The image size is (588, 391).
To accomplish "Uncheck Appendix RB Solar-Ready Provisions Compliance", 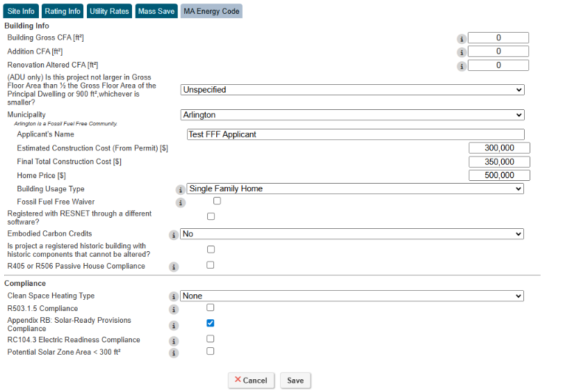I will (x=211, y=323).
